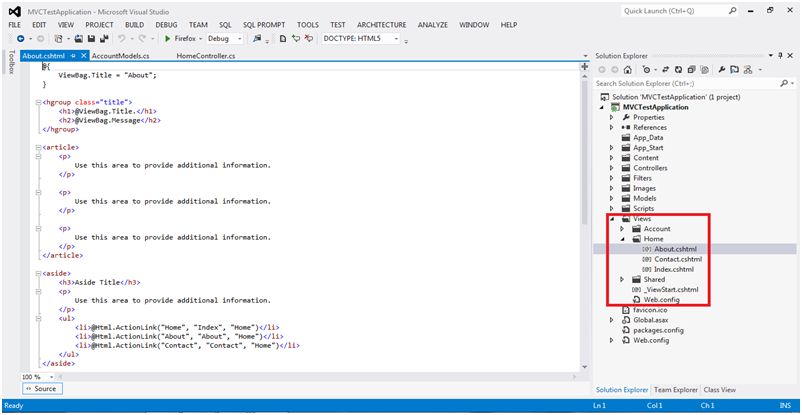Image resolution: width=802 pixels, height=415 pixels.
Task: Open the Debug configuration dropdown
Action: click(239, 38)
